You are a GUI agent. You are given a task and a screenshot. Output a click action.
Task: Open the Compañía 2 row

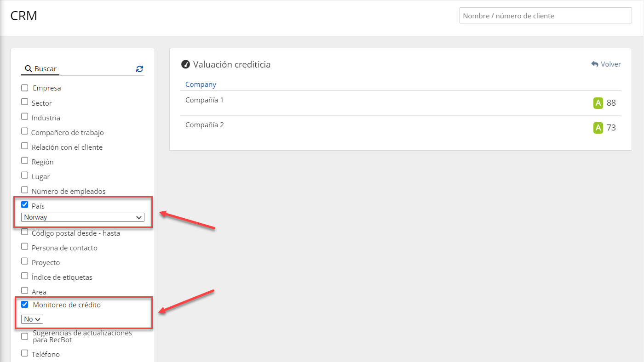point(204,124)
